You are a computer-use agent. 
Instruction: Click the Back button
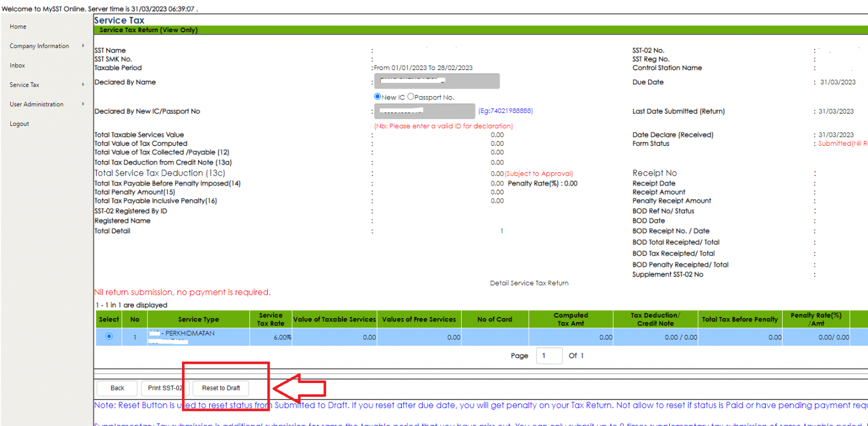click(116, 388)
